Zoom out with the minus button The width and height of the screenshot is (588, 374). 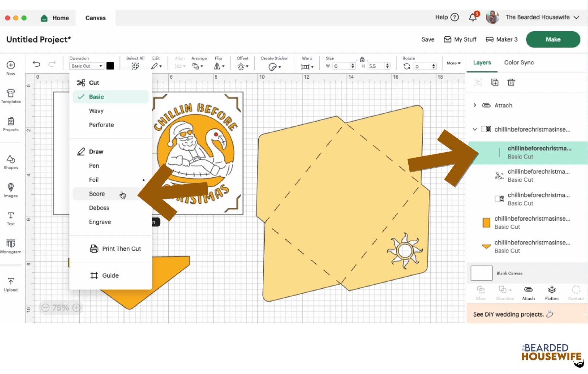45,308
